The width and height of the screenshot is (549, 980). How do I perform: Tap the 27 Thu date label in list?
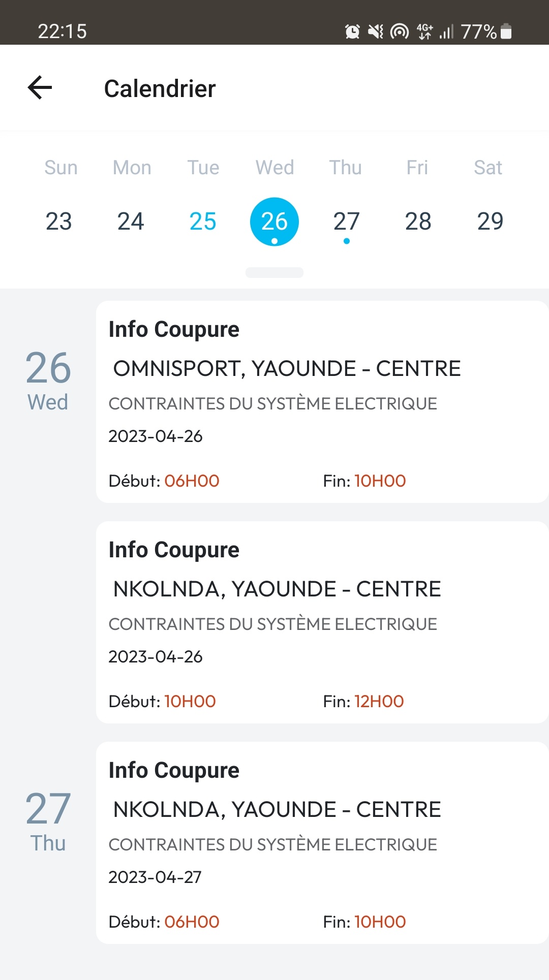(48, 820)
